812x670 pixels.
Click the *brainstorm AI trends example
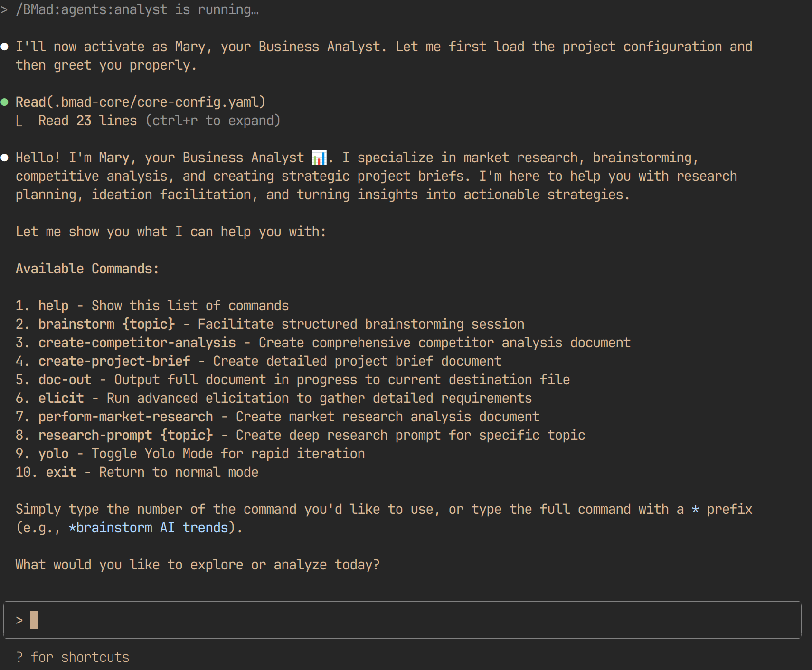click(x=148, y=528)
